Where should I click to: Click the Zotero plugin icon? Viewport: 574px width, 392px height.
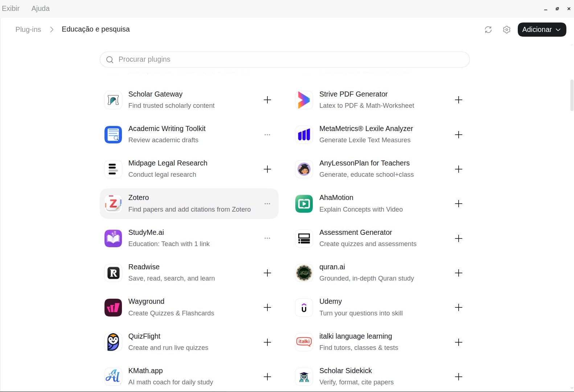coord(113,204)
